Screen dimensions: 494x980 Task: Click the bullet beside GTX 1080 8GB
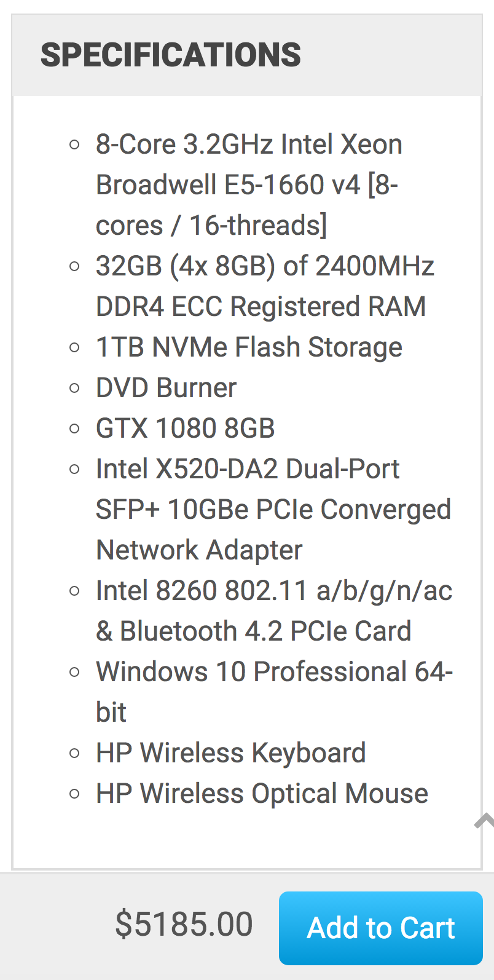(75, 429)
